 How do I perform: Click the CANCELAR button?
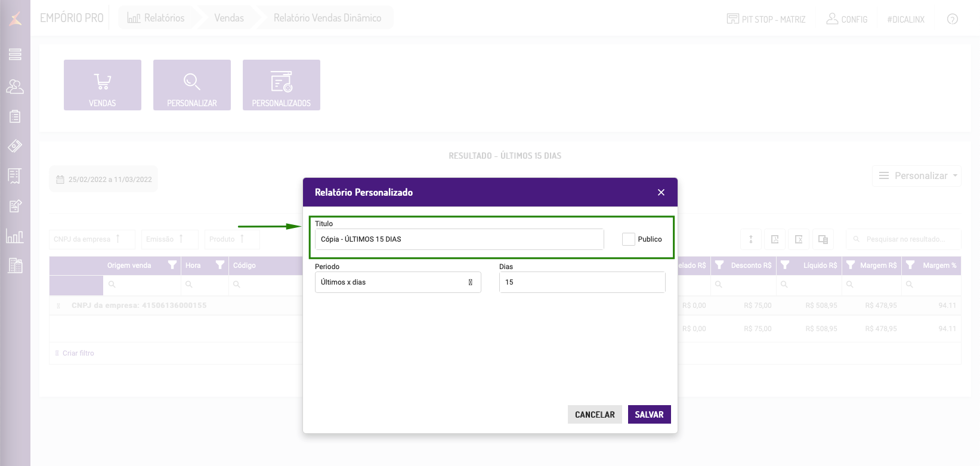[x=595, y=415]
